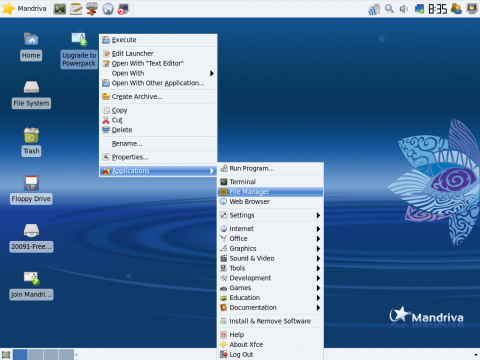Image resolution: width=480 pixels, height=360 pixels.
Task: Select Run Program in applications submenu
Action: tap(270, 168)
